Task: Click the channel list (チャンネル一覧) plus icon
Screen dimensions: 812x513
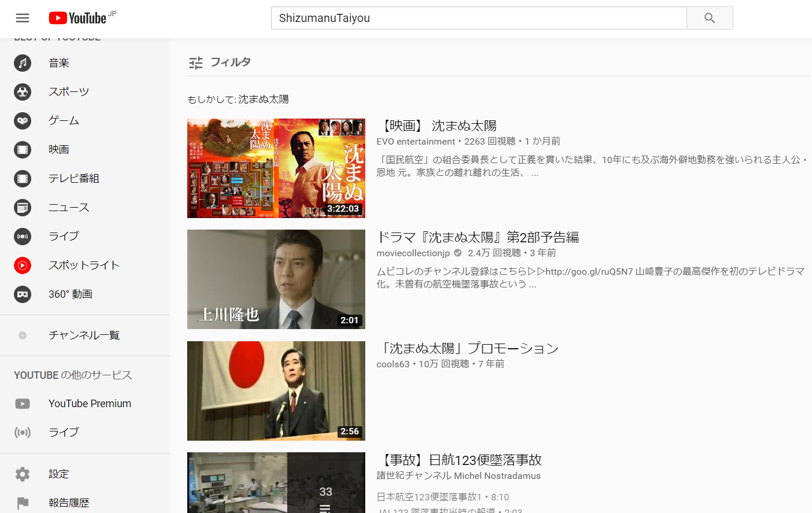Action: click(23, 335)
